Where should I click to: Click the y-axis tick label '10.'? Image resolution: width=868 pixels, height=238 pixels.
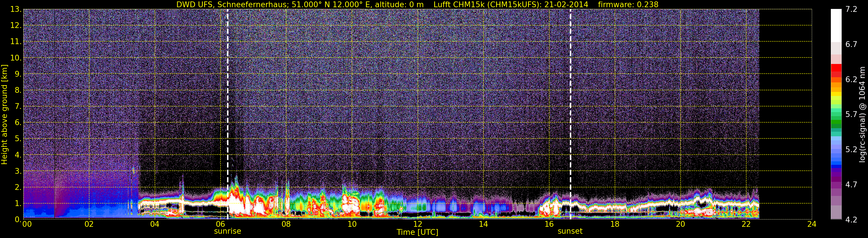point(16,58)
